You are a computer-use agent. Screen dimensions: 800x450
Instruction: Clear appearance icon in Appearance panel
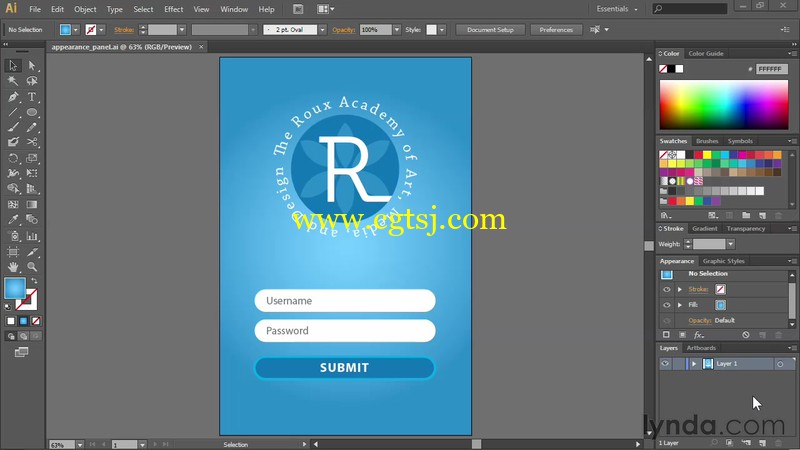(x=746, y=335)
